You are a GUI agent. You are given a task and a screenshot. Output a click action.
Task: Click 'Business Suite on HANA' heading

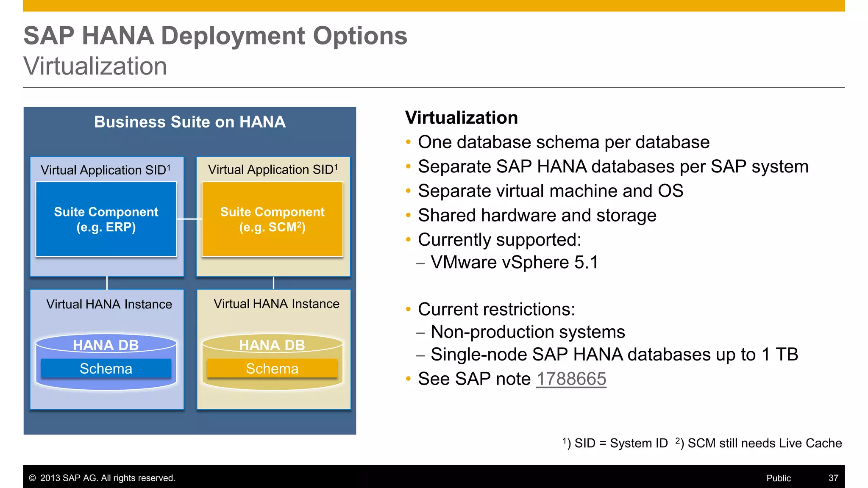[x=190, y=122]
